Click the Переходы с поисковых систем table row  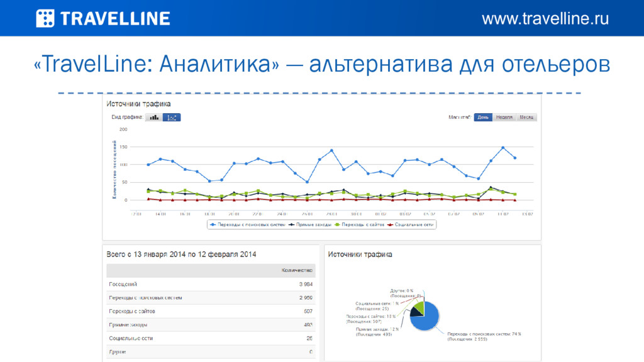click(x=211, y=297)
